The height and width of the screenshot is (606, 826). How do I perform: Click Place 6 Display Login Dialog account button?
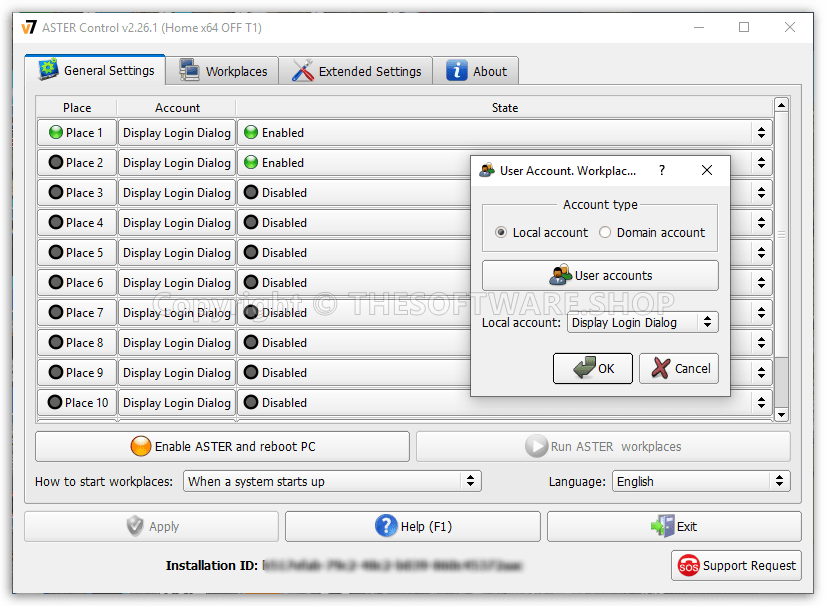click(x=176, y=282)
